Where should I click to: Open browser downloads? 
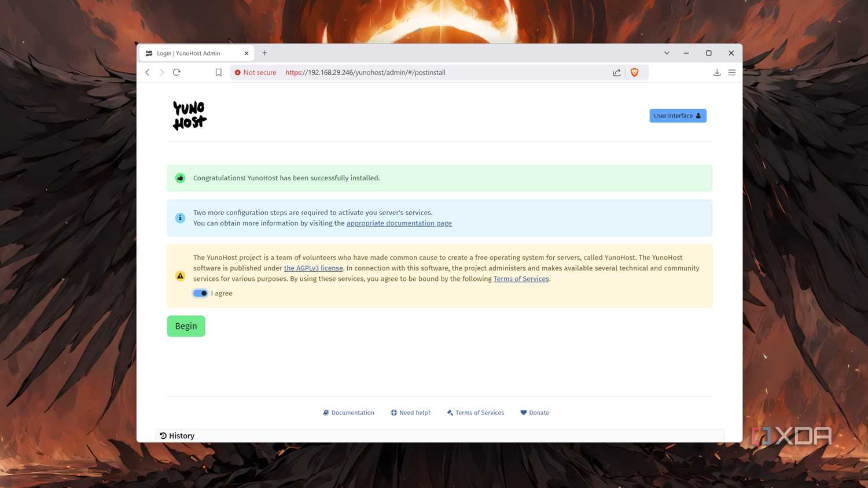point(717,72)
